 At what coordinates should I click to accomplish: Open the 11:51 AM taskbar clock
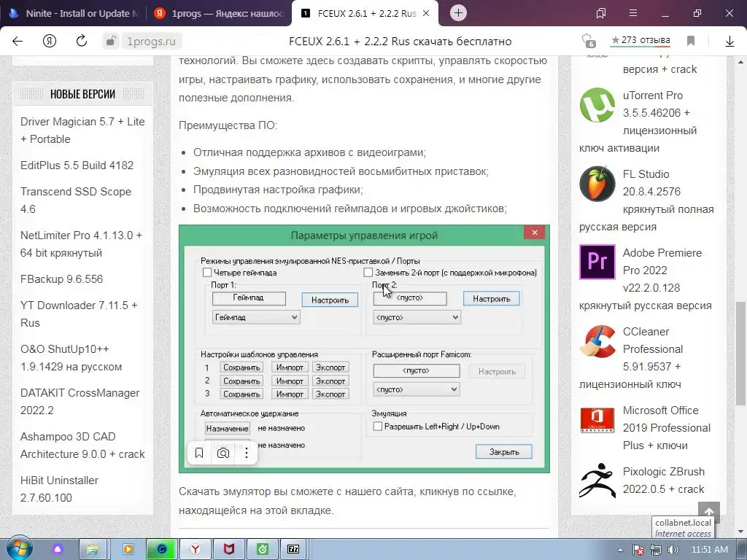pos(709,550)
